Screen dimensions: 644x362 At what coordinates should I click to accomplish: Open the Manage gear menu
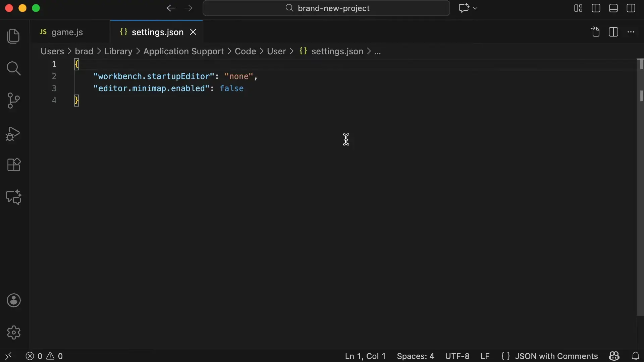point(13,333)
